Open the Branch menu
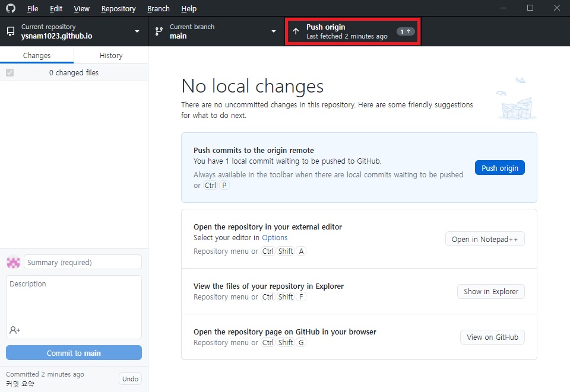 click(x=158, y=9)
